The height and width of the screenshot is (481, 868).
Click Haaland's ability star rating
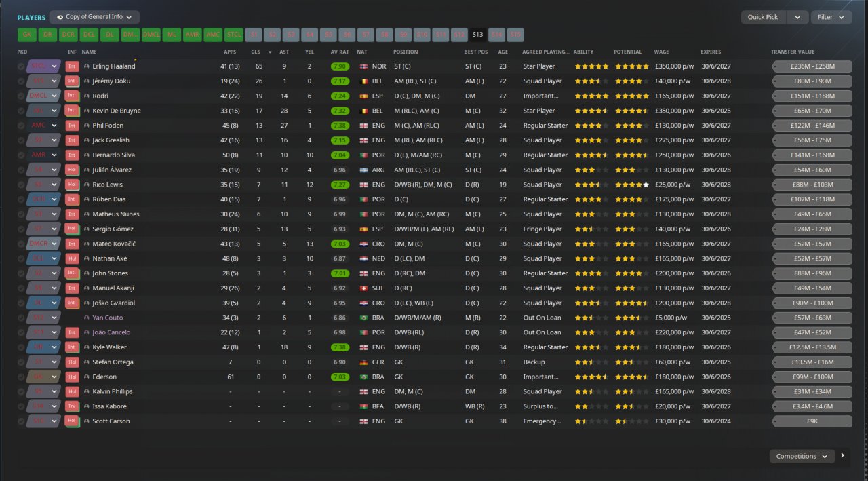coord(591,66)
